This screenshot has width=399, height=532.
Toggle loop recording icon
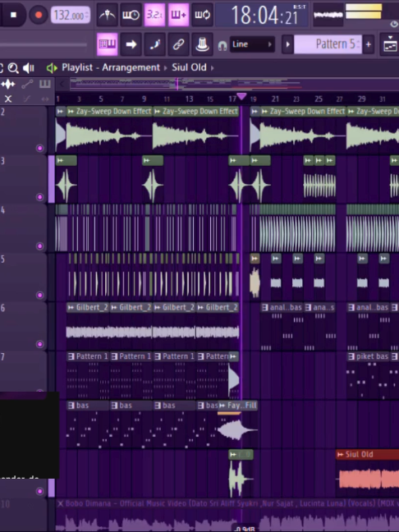tap(202, 15)
